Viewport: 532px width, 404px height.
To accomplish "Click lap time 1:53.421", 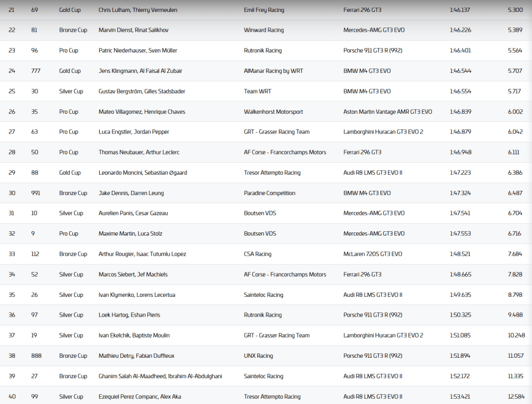I will click(x=460, y=396).
